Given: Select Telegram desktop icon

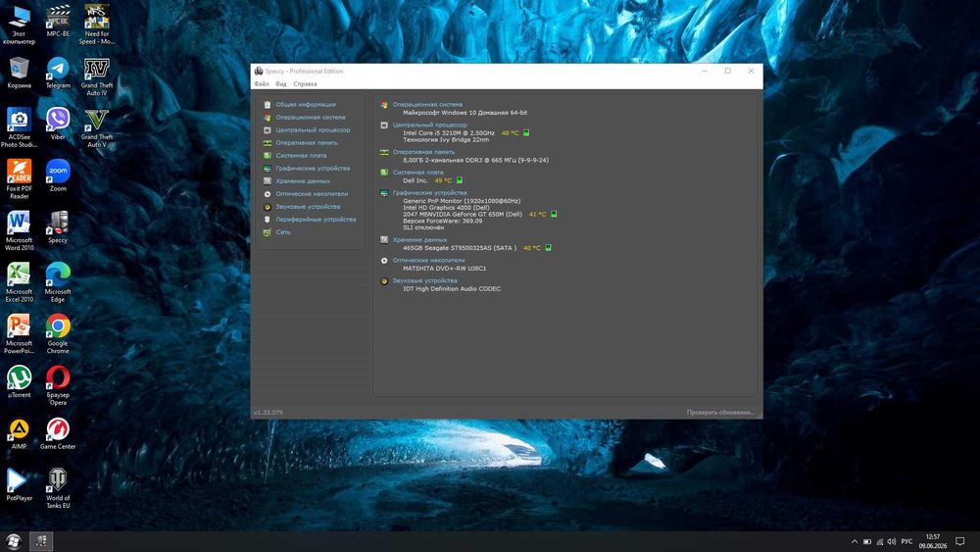Looking at the screenshot, I should tap(58, 73).
